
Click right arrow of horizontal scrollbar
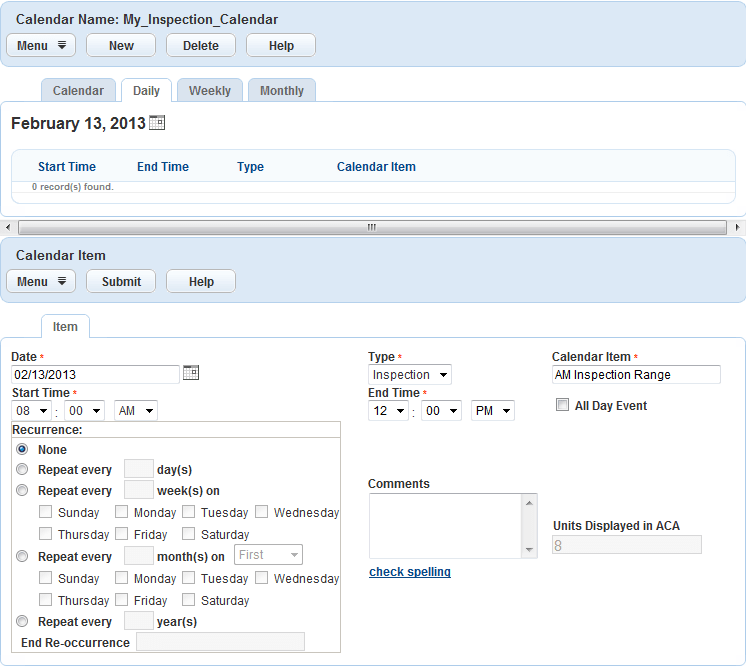click(738, 228)
